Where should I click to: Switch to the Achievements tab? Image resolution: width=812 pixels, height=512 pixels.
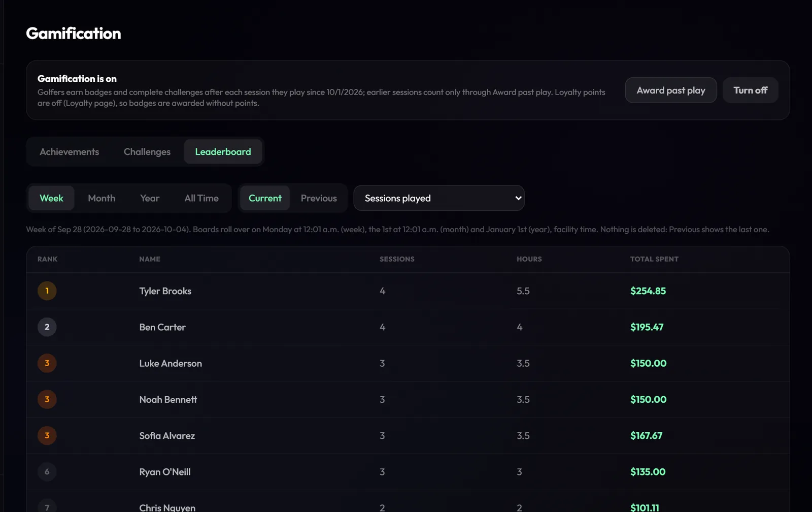[70, 152]
